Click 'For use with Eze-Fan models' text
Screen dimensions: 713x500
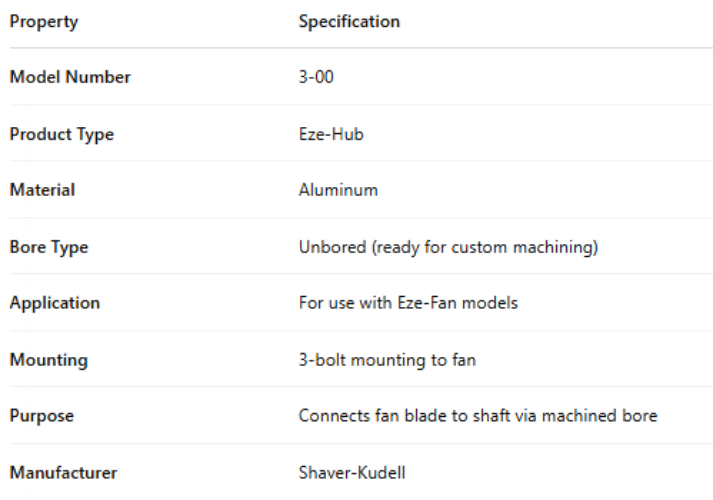coord(408,303)
